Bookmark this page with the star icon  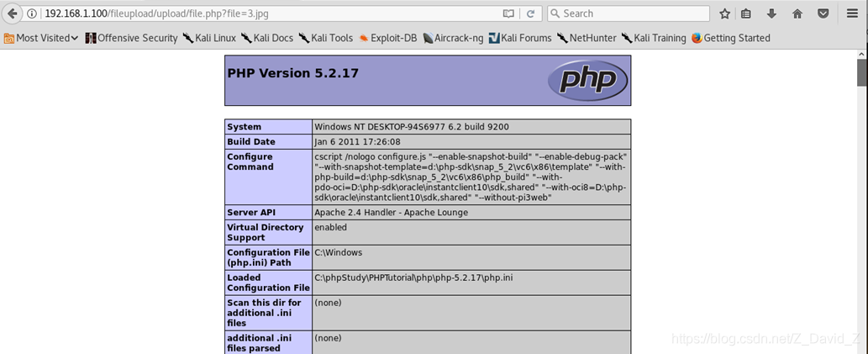pos(724,13)
